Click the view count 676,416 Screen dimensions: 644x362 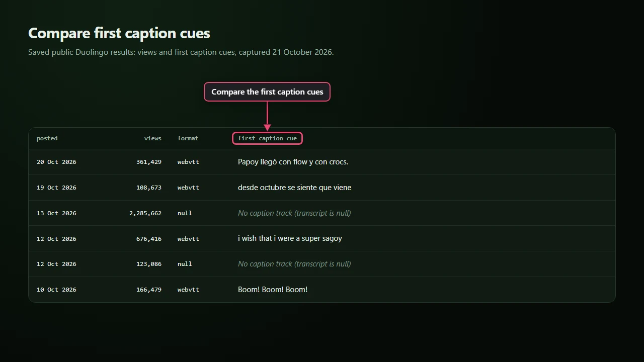[x=149, y=239]
